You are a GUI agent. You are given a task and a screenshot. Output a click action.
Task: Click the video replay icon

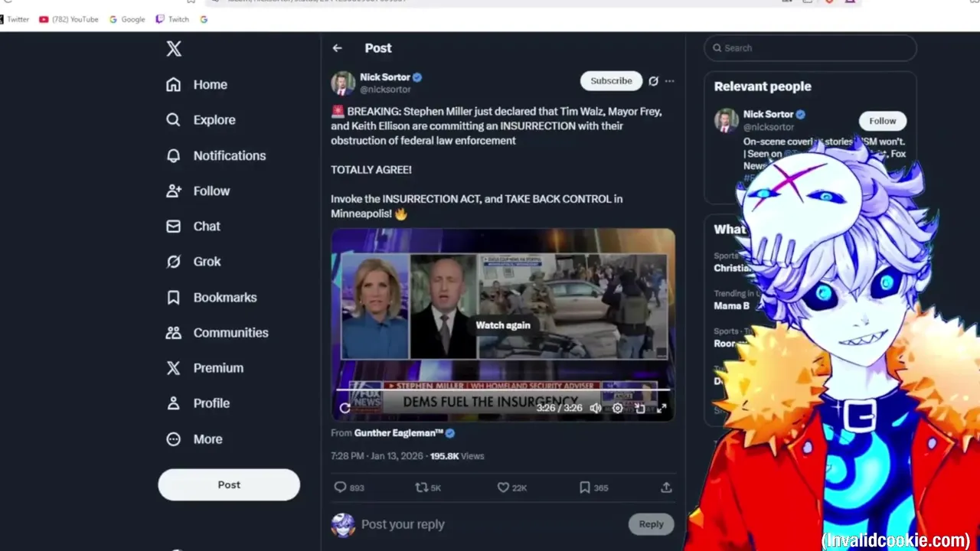tap(345, 408)
